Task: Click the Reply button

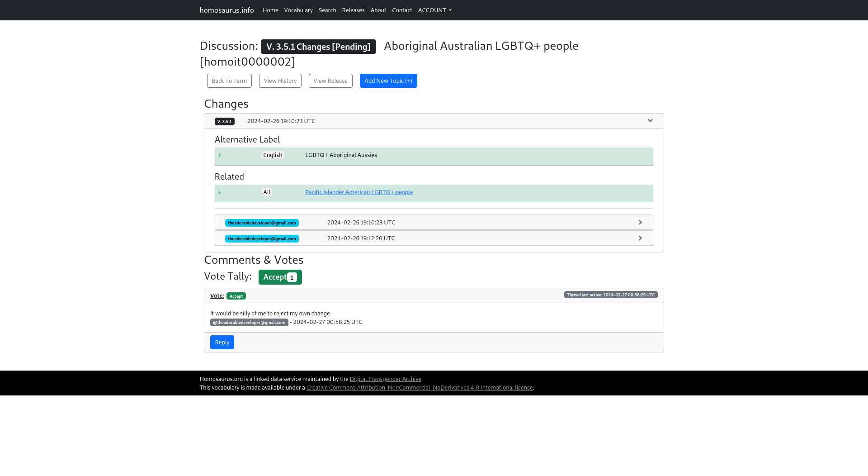Action: pyautogui.click(x=222, y=342)
